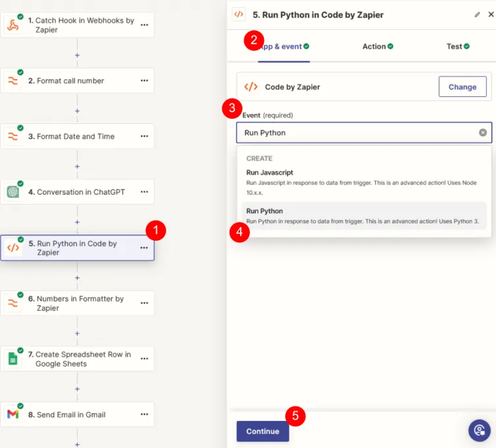Open step 3 Format Date and Time
Image resolution: width=496 pixels, height=448 pixels.
tap(77, 137)
